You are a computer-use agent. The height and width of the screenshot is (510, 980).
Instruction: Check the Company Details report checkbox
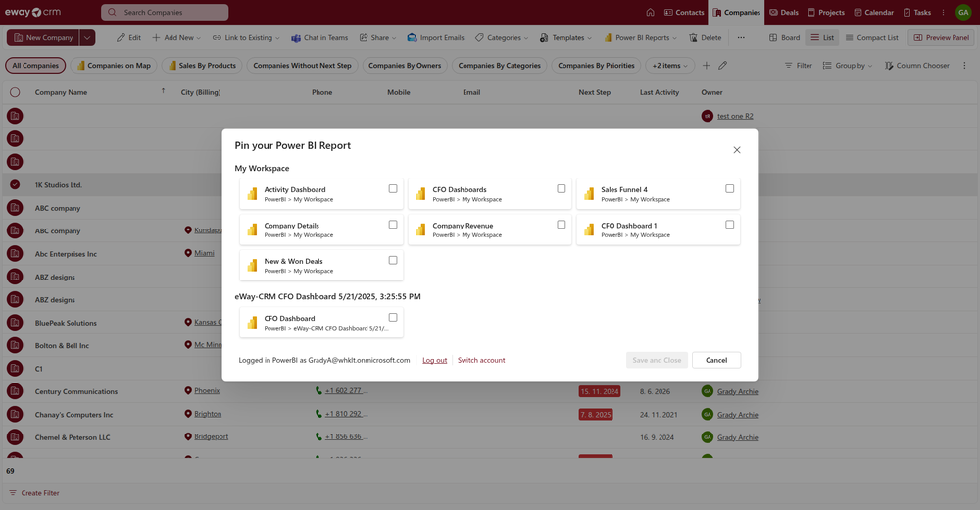(x=393, y=225)
